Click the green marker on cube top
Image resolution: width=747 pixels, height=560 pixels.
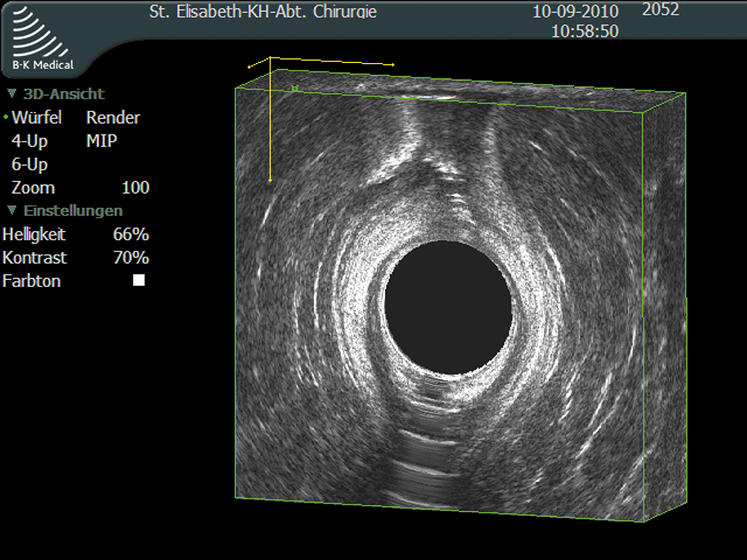[x=295, y=88]
